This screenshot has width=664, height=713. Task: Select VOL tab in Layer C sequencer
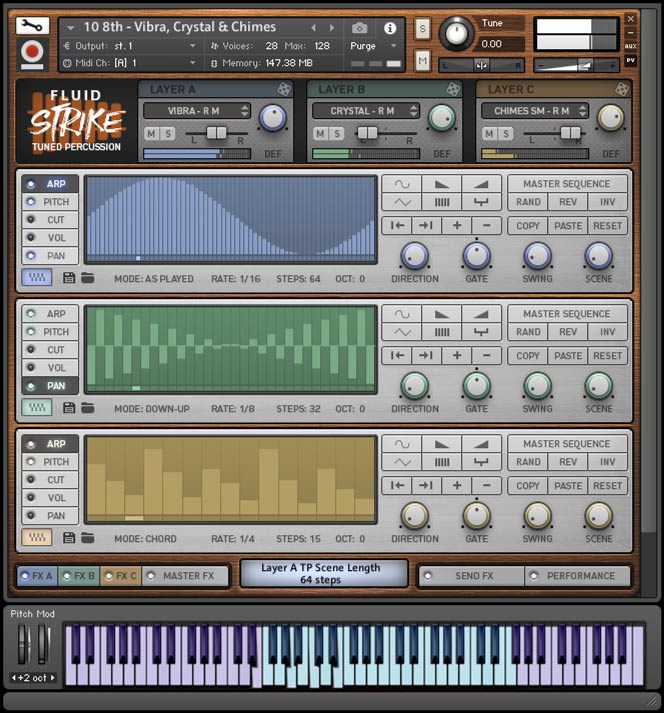pos(50,497)
